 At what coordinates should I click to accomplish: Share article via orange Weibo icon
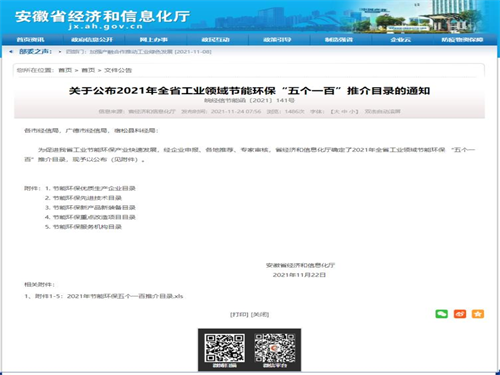(460, 314)
